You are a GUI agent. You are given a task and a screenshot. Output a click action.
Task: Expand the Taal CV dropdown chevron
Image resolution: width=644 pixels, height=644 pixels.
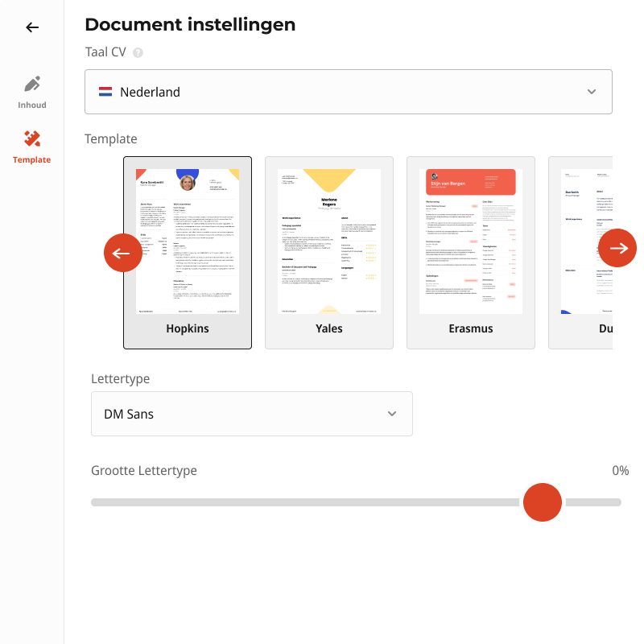coord(592,92)
